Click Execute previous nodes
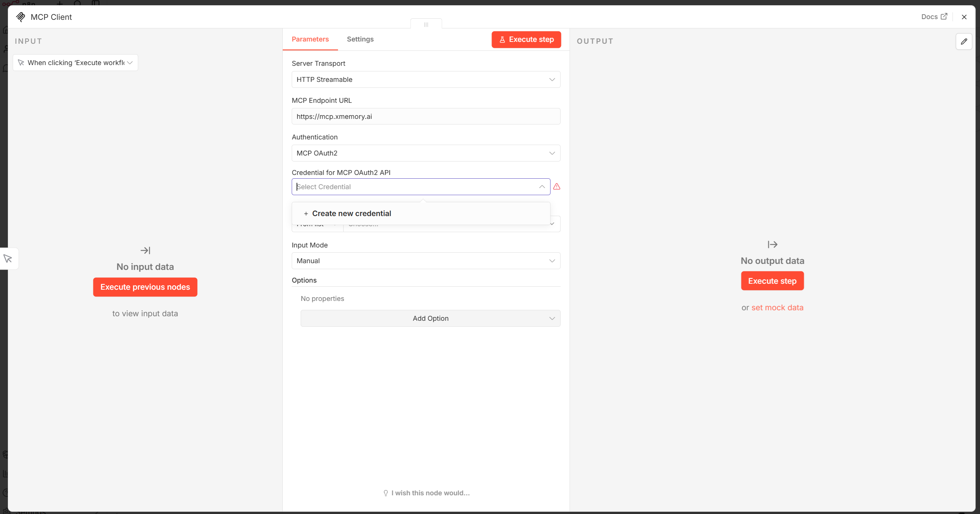The image size is (980, 514). tap(145, 287)
